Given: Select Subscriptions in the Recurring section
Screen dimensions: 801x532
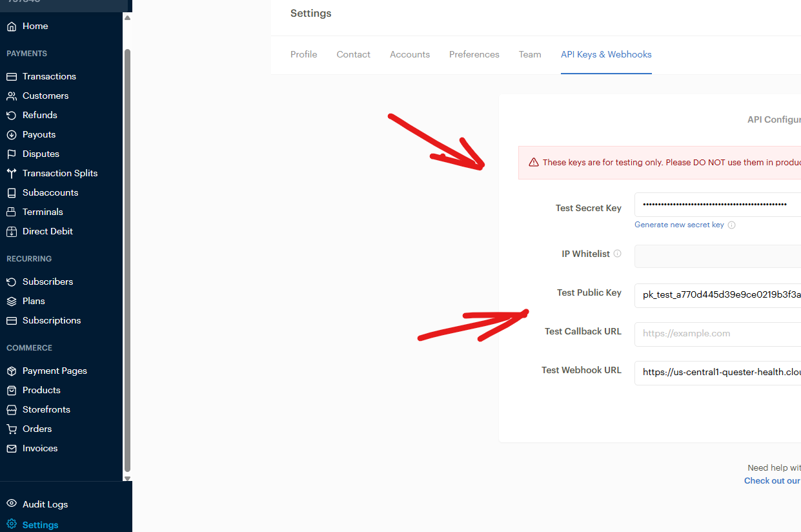Looking at the screenshot, I should point(51,320).
